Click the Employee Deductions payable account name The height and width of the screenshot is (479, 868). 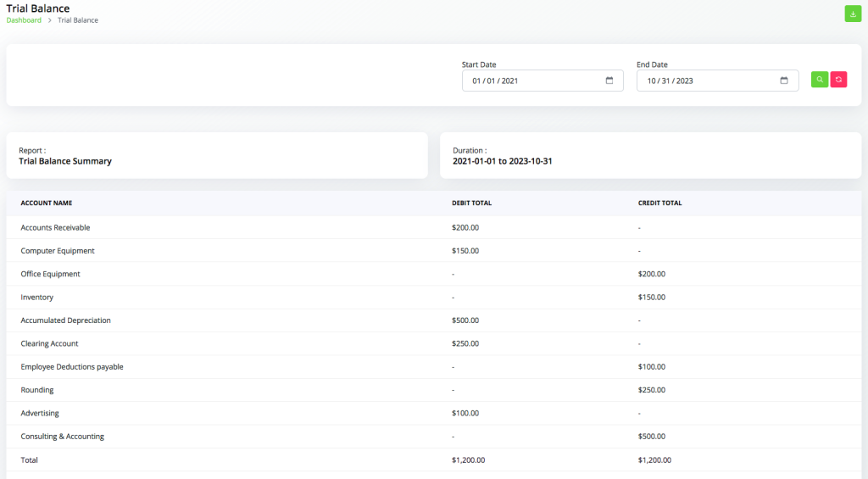[72, 367]
